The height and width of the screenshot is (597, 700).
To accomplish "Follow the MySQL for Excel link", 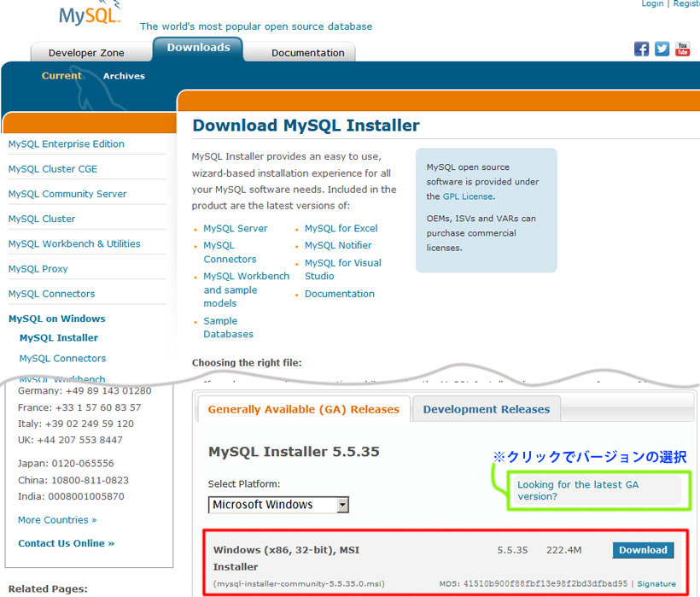I will [341, 228].
